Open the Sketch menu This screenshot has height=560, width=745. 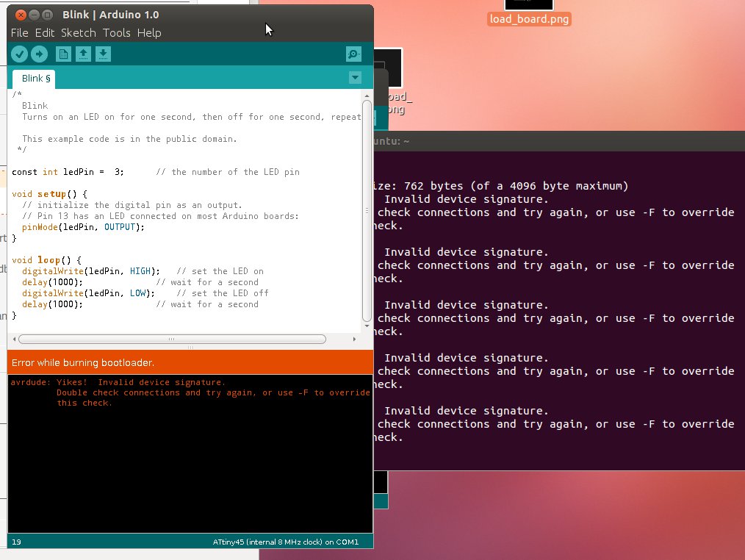click(79, 33)
